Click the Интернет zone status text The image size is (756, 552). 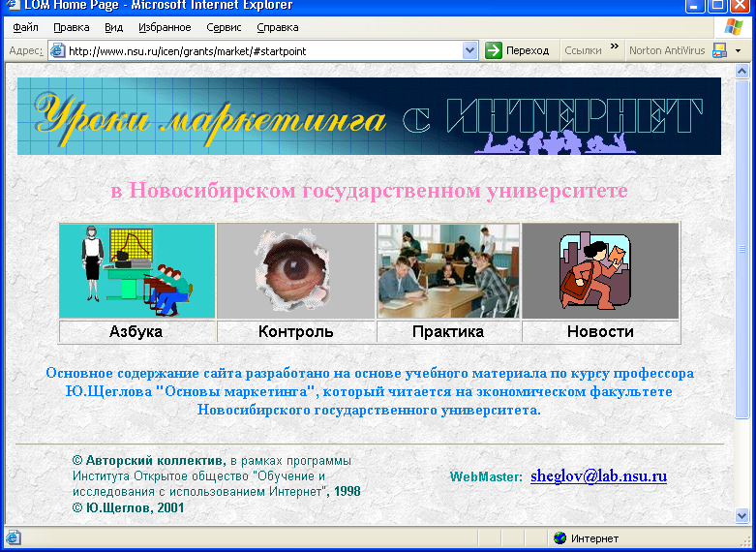[x=595, y=538]
